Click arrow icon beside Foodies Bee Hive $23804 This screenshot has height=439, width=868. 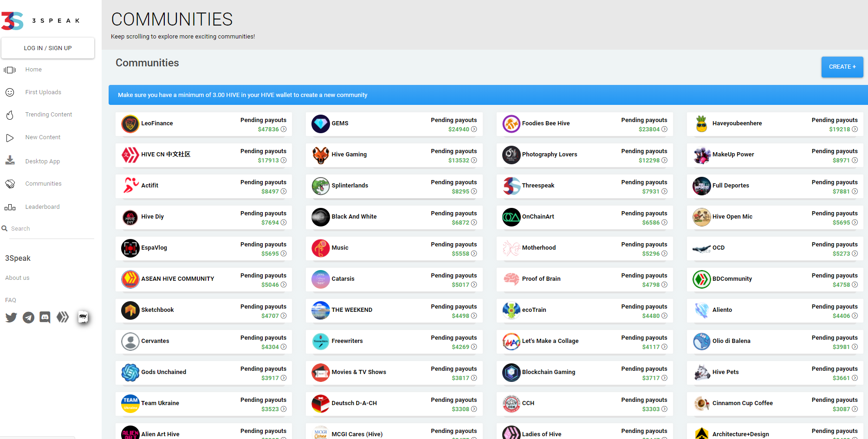665,129
